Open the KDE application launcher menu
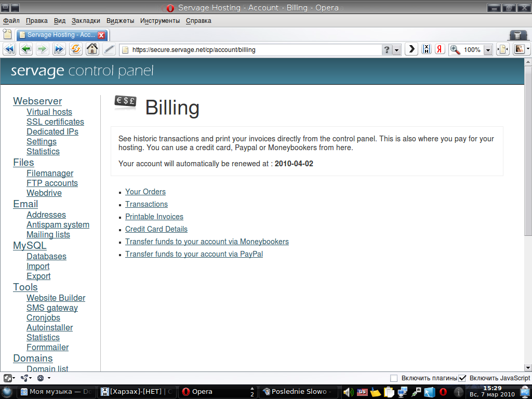Screen dimensions: 532x399 point(7,392)
